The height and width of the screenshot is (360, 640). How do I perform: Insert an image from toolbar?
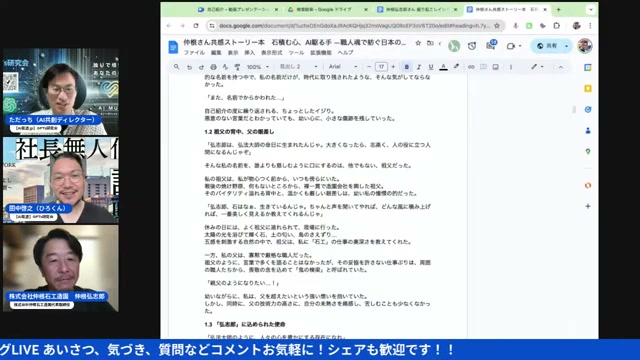[496, 67]
